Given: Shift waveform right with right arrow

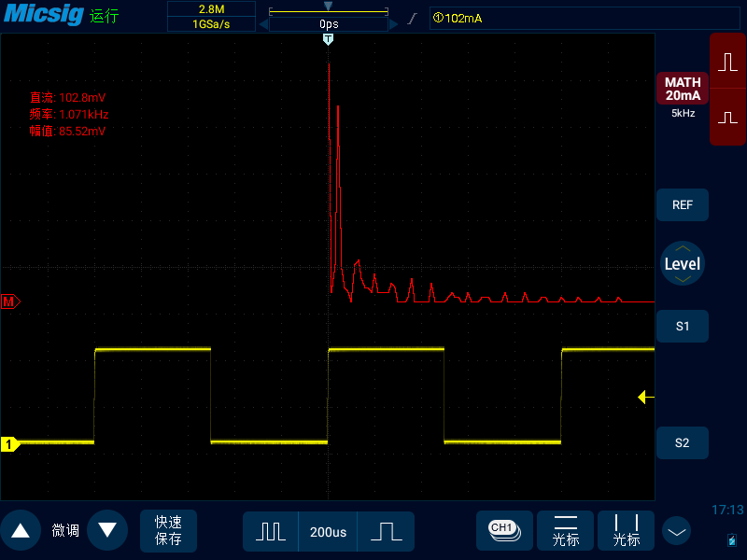Looking at the screenshot, I should tap(393, 24).
